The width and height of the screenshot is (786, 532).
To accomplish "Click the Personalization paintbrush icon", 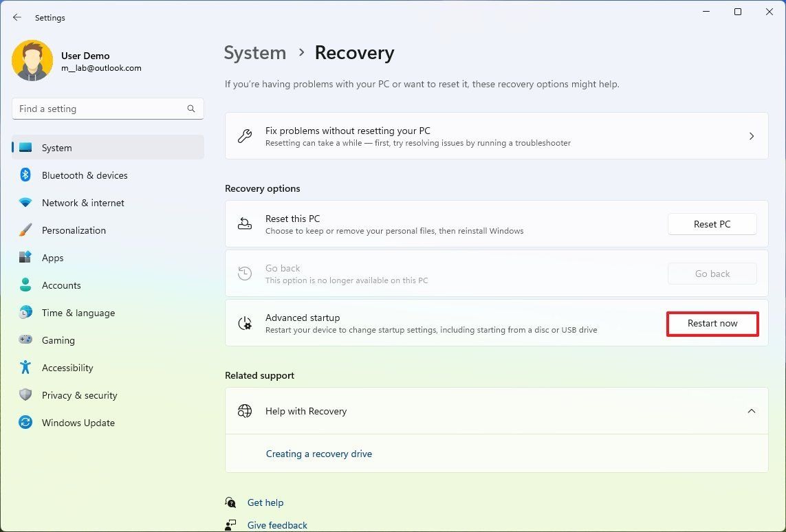I will tap(25, 230).
